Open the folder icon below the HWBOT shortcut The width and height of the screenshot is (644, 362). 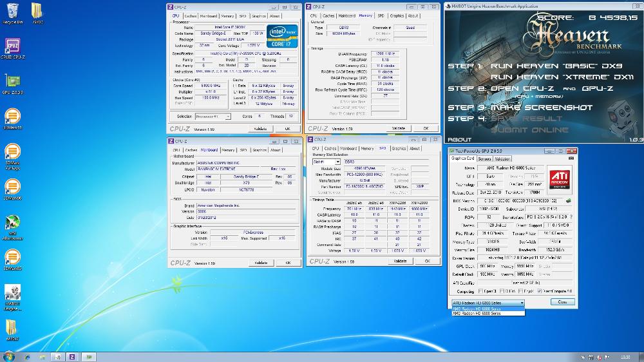12,330
